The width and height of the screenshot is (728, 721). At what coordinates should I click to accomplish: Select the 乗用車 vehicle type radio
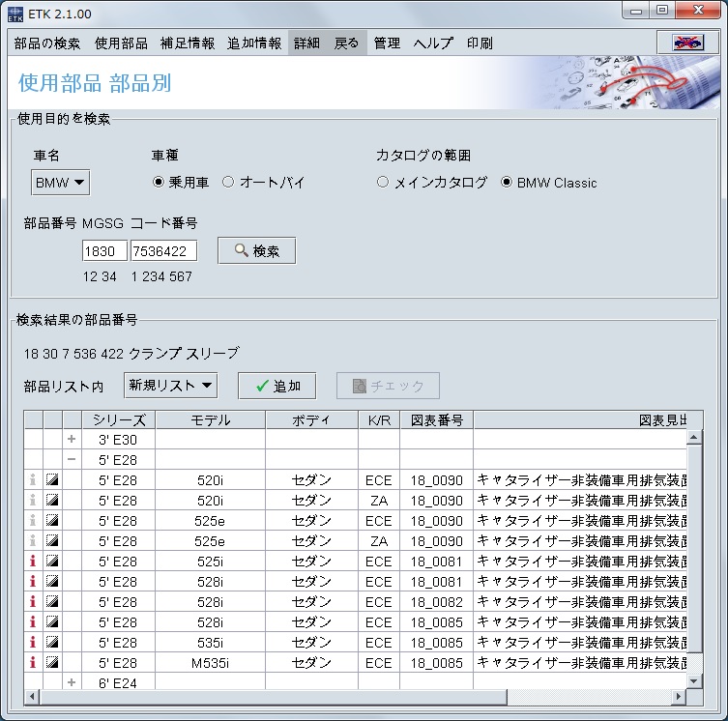tap(159, 182)
